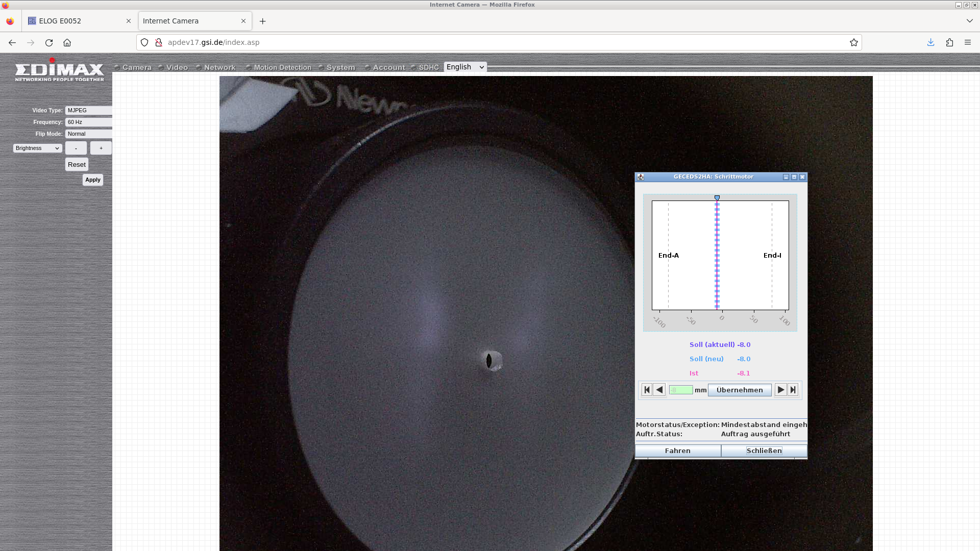Click the Mindestabstand exception status text
The image size is (980, 551).
[764, 424]
